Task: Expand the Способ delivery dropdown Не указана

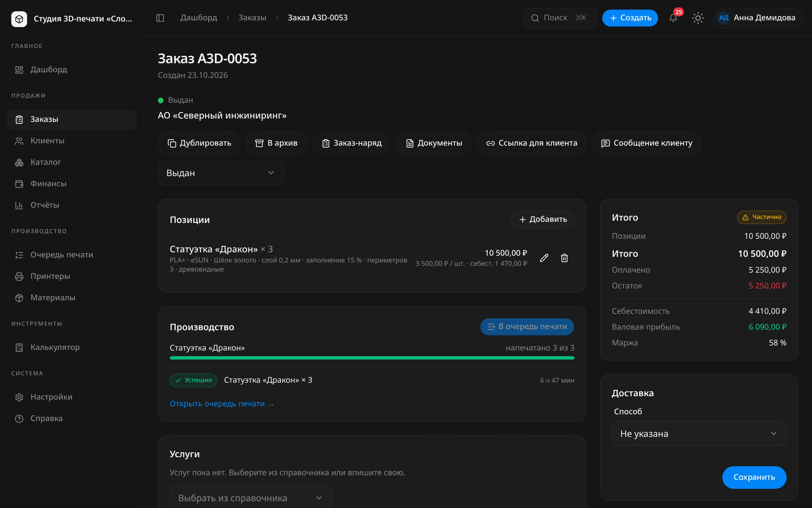Action: click(x=699, y=433)
